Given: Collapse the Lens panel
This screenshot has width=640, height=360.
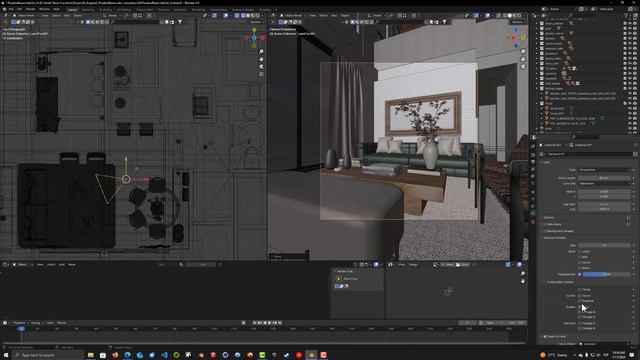Looking at the screenshot, I should 547,162.
